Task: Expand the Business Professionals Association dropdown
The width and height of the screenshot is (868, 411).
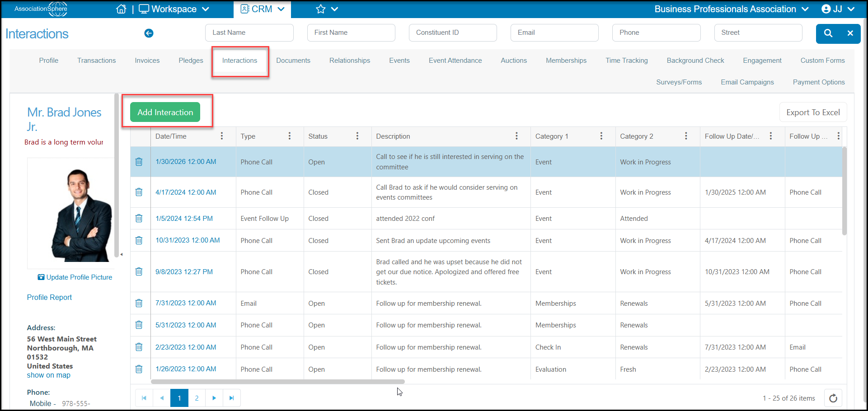Action: click(x=732, y=9)
